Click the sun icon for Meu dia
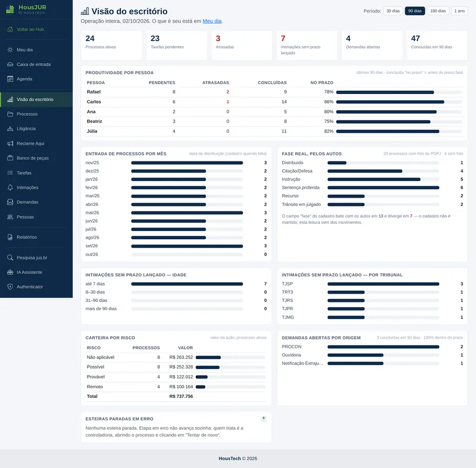The height and width of the screenshot is (468, 476). tap(10, 50)
